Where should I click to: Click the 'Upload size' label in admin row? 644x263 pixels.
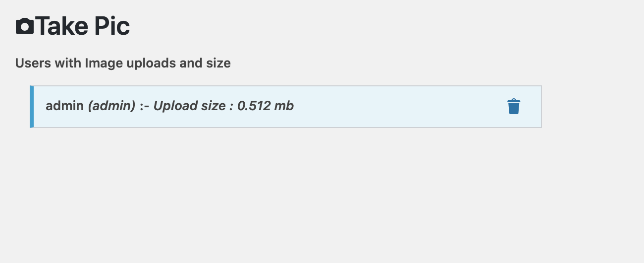click(x=189, y=106)
